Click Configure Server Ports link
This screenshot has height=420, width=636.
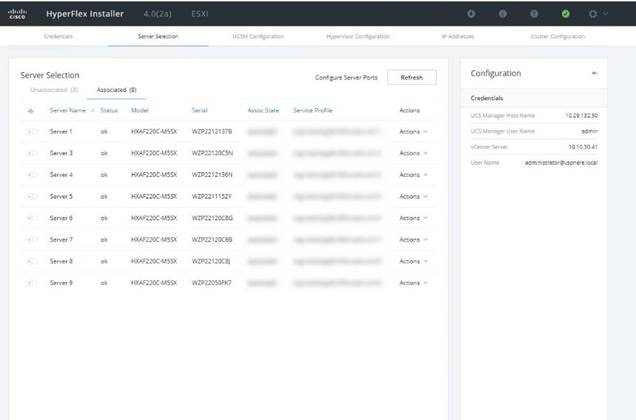(346, 77)
